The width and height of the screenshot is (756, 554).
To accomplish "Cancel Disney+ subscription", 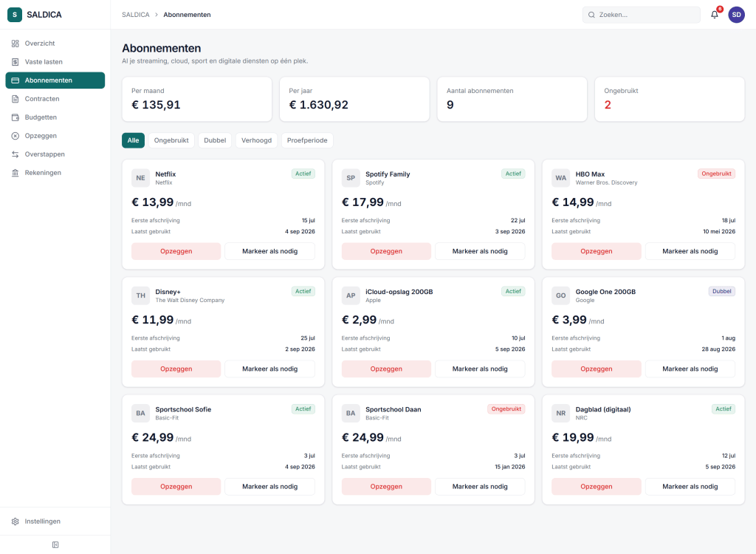I will click(x=176, y=369).
